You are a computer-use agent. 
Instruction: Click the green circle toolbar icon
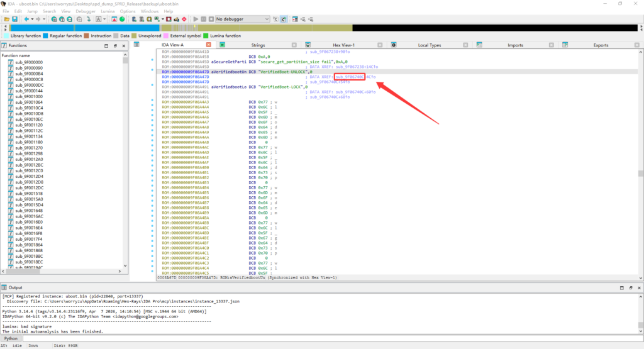122,19
